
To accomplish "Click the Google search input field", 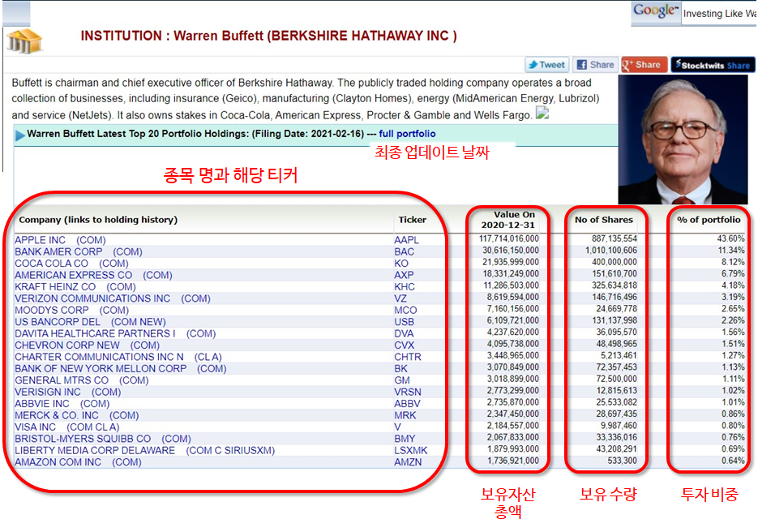I will pos(719,14).
